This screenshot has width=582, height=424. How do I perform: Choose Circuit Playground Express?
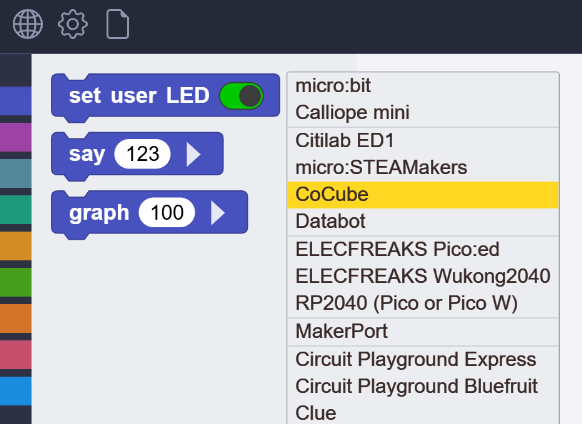(x=423, y=359)
